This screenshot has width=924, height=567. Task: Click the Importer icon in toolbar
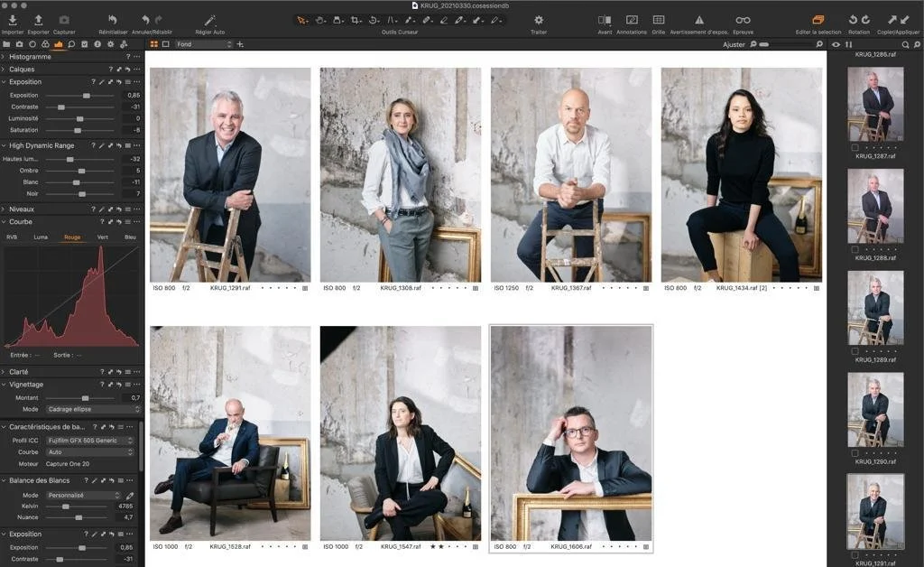(x=13, y=20)
